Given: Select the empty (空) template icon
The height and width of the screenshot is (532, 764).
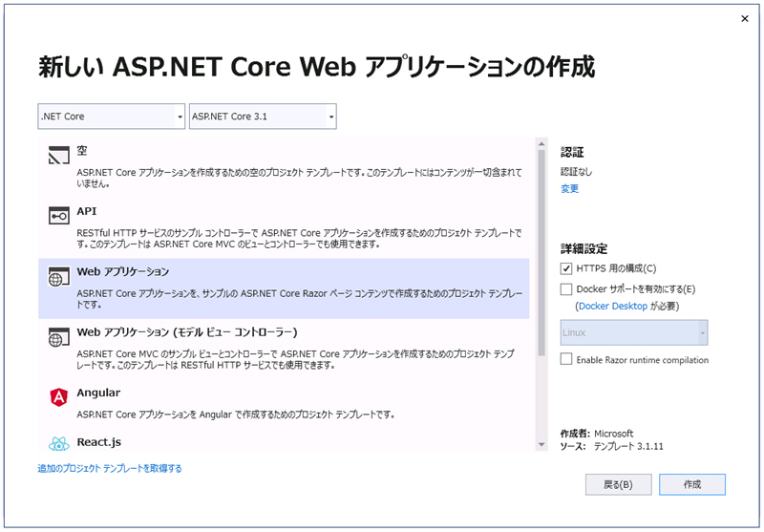Looking at the screenshot, I should pyautogui.click(x=58, y=156).
